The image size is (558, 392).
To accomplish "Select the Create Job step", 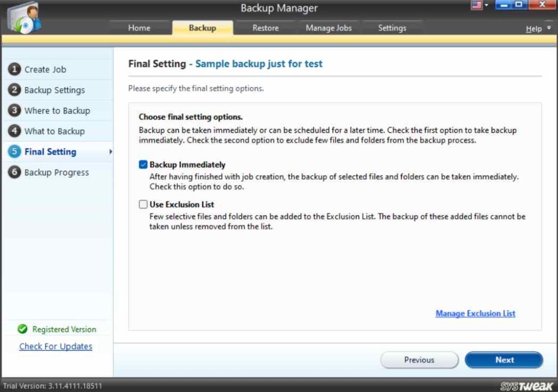I will click(45, 69).
